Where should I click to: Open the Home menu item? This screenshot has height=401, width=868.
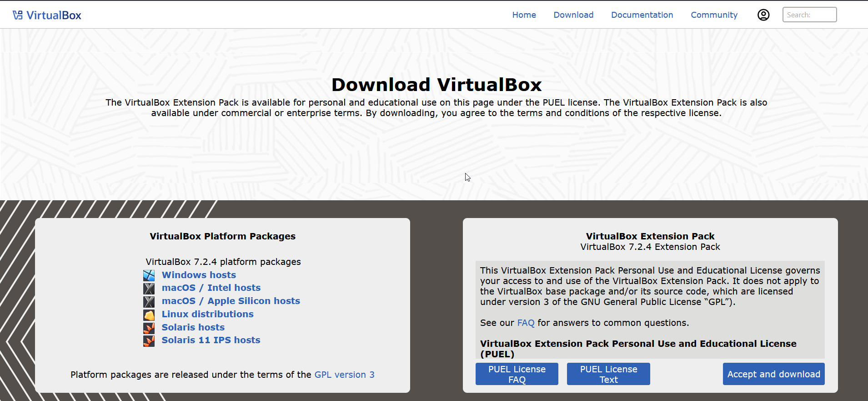click(524, 15)
